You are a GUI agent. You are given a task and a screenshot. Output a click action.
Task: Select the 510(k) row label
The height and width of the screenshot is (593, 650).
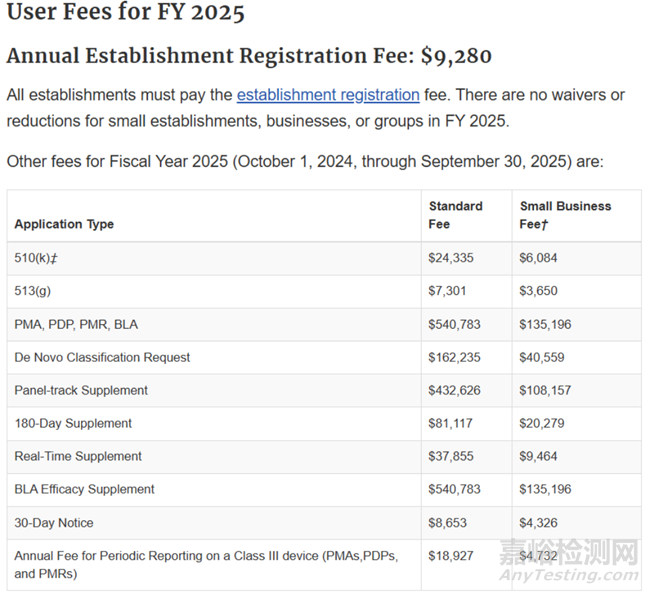(x=34, y=258)
